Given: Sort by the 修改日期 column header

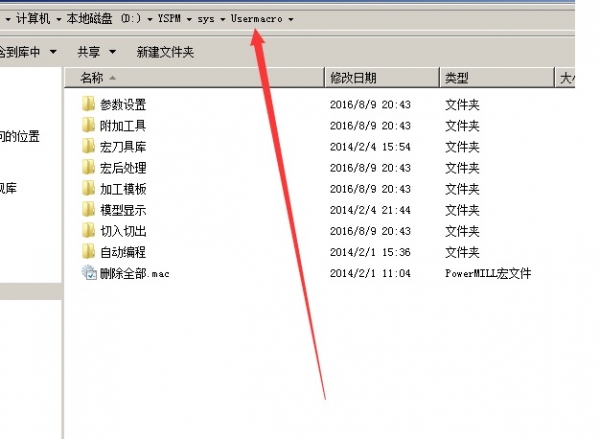Looking at the screenshot, I should (x=382, y=78).
